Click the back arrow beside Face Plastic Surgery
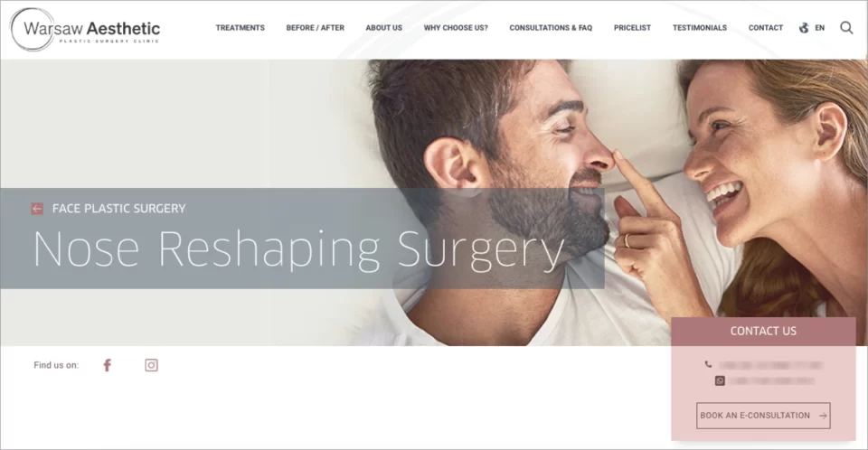This screenshot has width=868, height=450. coord(37,209)
